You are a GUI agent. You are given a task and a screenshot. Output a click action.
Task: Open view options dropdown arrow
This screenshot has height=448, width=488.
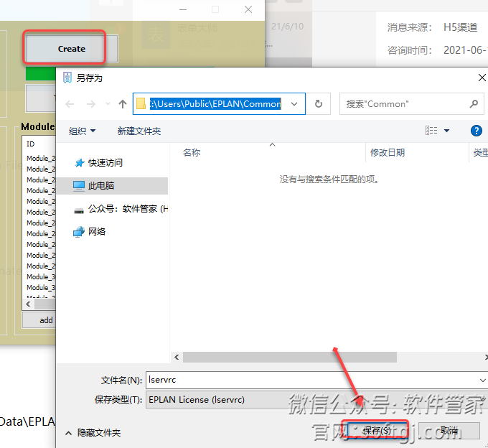446,131
